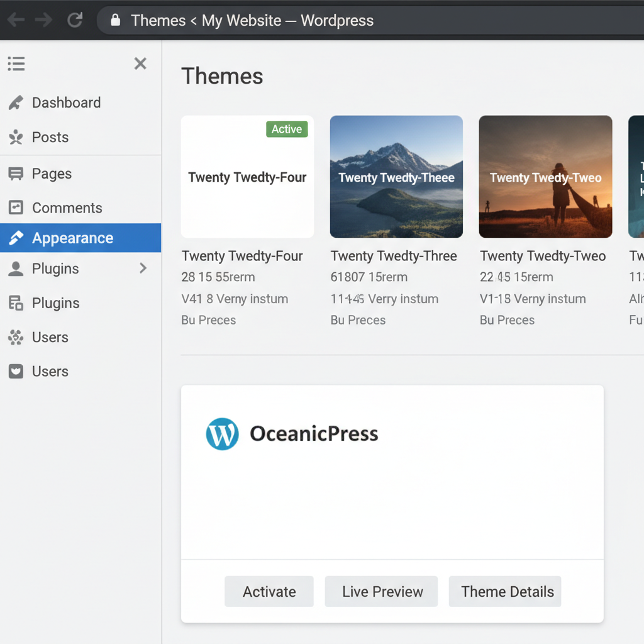Open Pages via its sidebar icon
This screenshot has height=644, width=644.
15,174
